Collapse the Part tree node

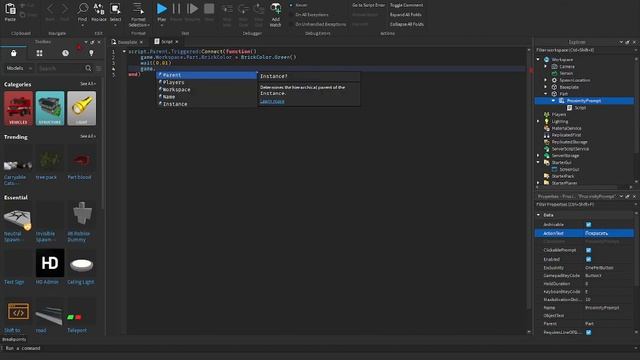pos(546,94)
